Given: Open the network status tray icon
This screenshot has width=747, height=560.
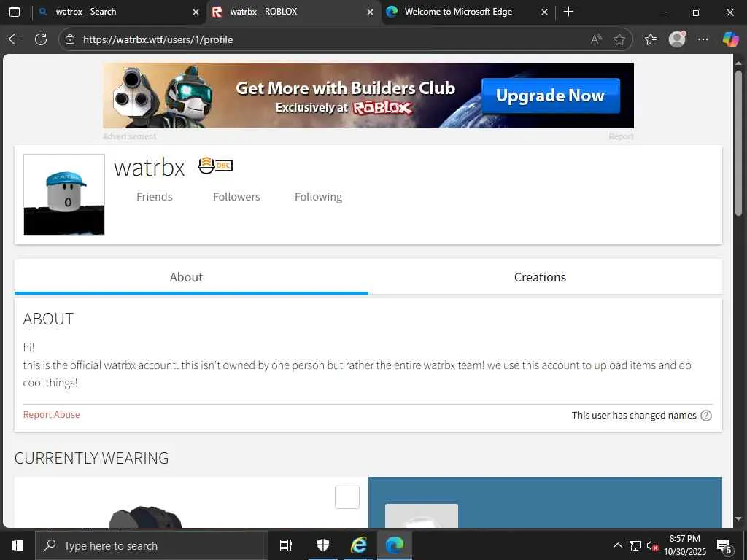Looking at the screenshot, I should (635, 545).
